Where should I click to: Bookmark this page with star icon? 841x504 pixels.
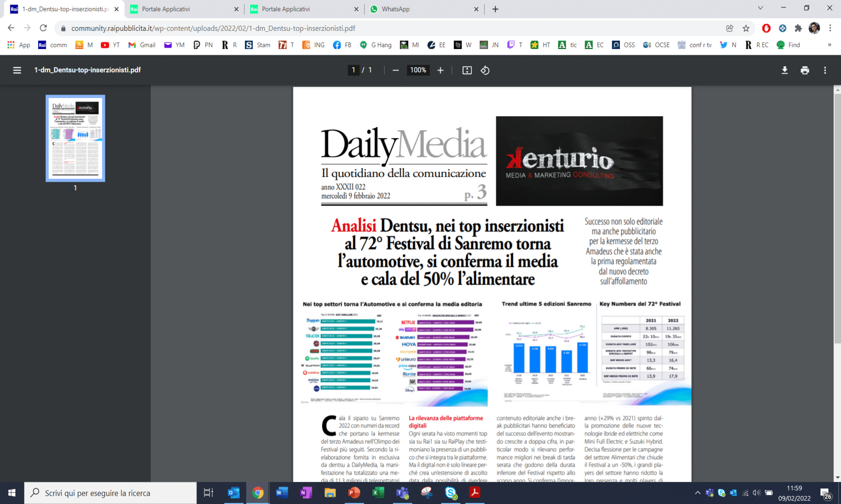[x=746, y=28]
